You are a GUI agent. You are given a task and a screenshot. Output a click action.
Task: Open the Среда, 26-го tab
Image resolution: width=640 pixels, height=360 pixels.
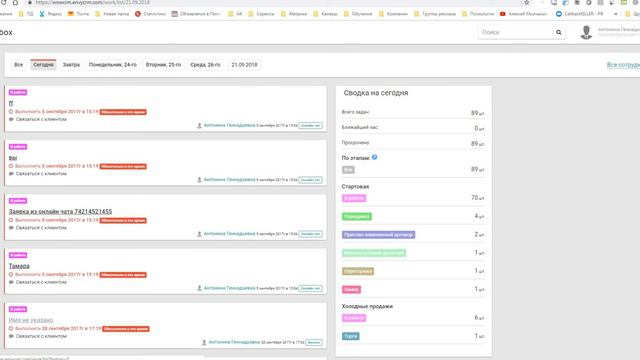tap(205, 65)
